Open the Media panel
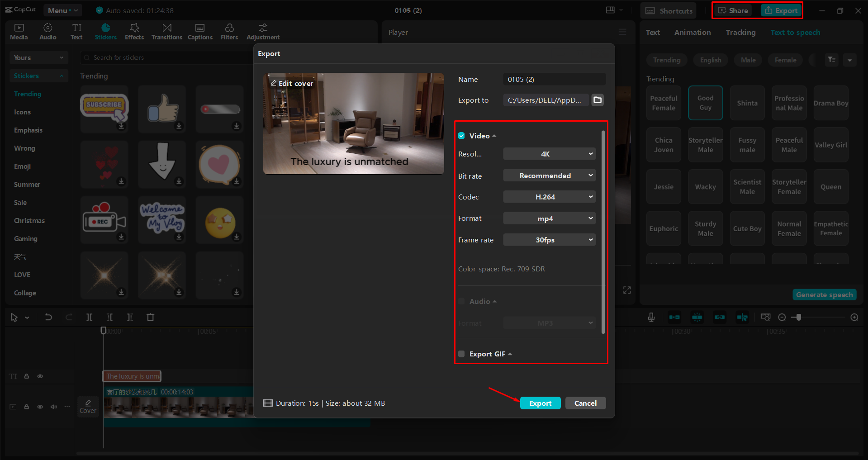 (19, 31)
